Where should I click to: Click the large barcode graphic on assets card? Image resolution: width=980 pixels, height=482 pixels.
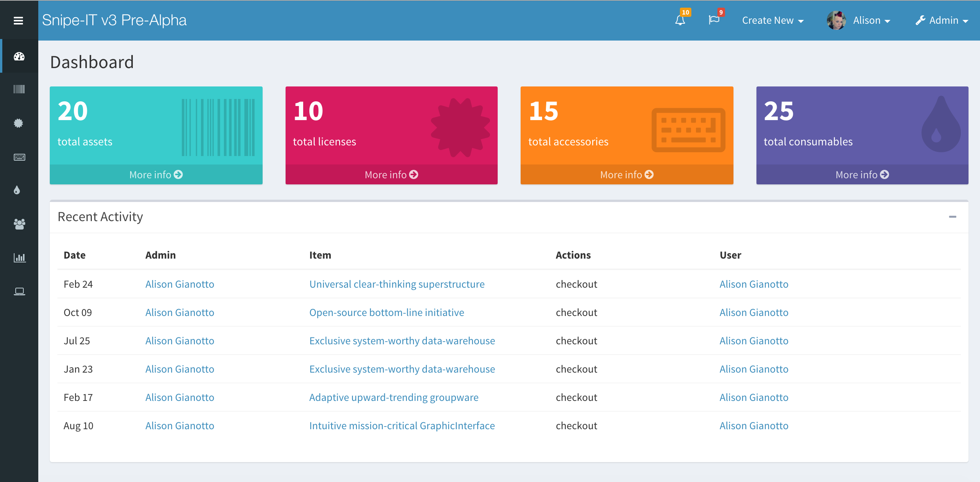pos(218,127)
